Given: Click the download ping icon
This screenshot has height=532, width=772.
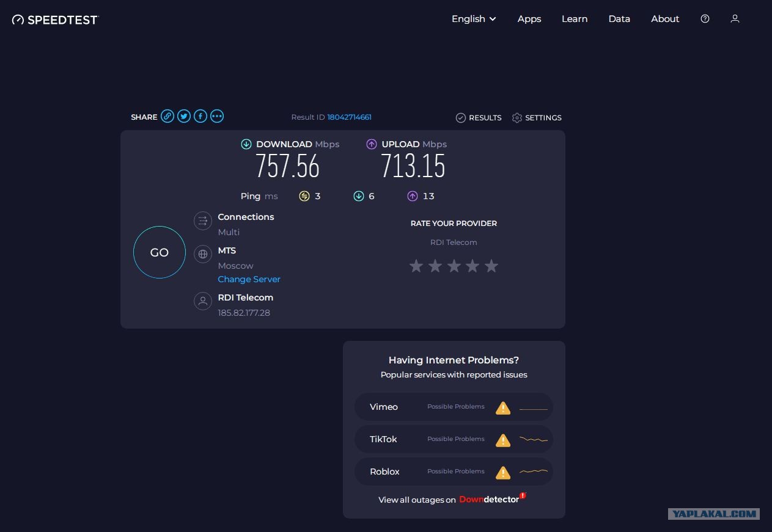Looking at the screenshot, I should [x=359, y=196].
